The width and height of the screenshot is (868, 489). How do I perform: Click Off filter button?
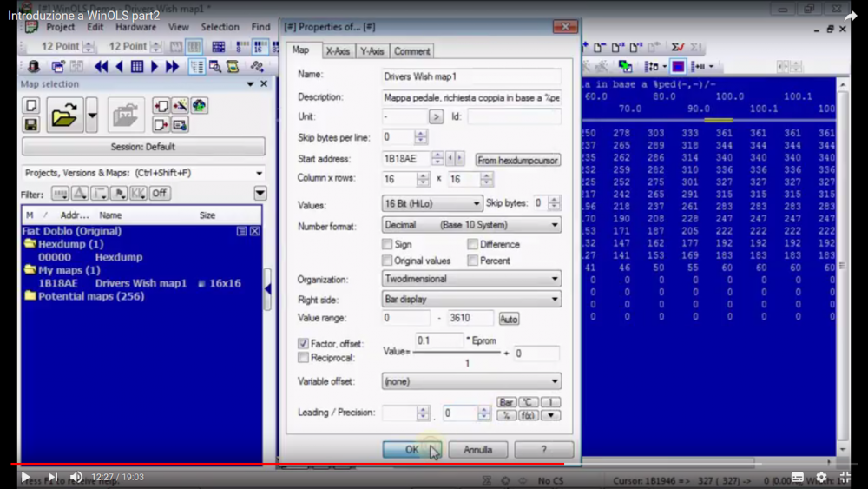(160, 194)
